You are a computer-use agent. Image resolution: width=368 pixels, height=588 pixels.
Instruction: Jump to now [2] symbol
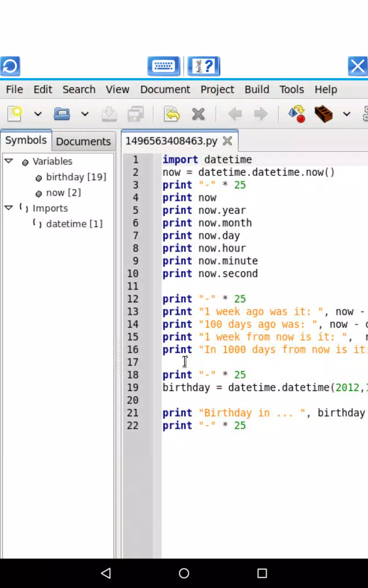tap(63, 192)
